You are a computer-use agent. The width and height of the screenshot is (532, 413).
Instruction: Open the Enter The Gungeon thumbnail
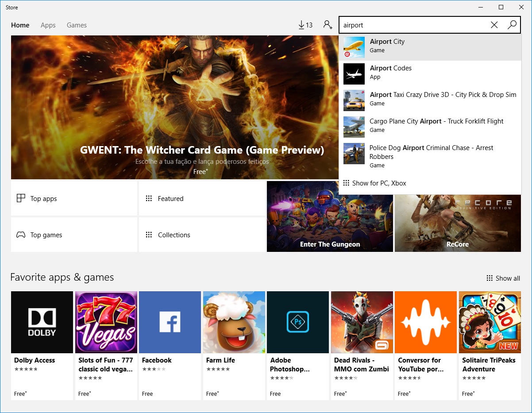pyautogui.click(x=330, y=216)
